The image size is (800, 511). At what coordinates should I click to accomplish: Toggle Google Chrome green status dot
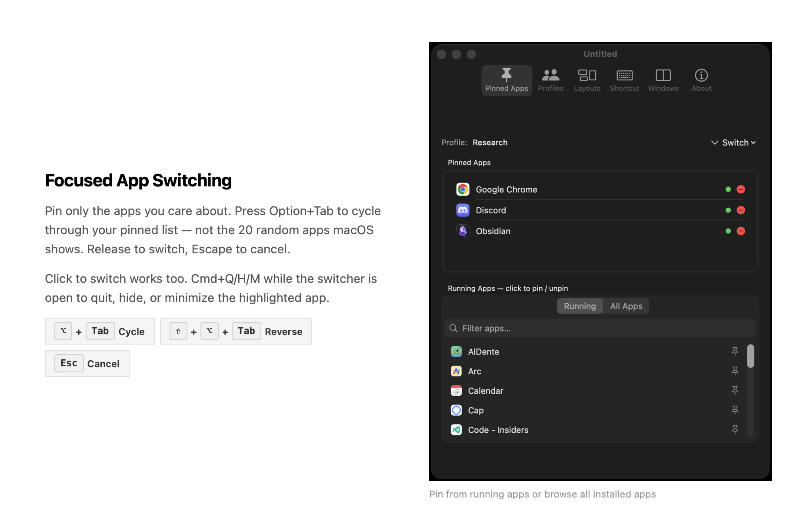tap(728, 189)
